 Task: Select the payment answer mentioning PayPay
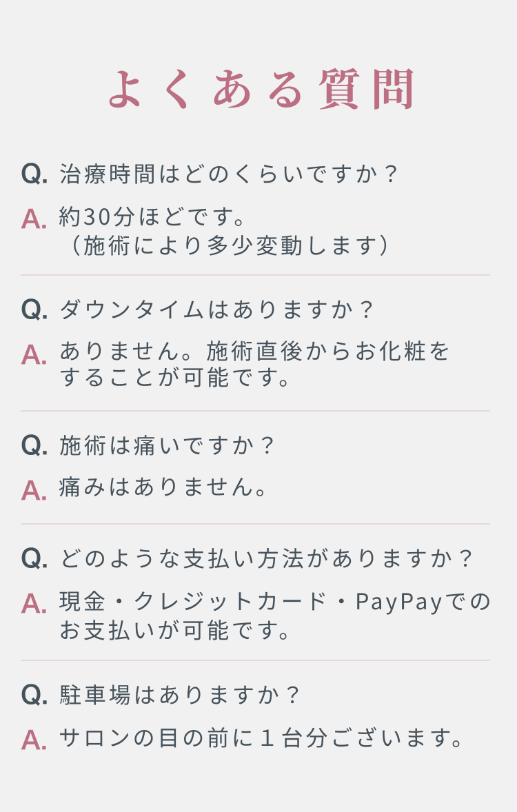coord(274,616)
